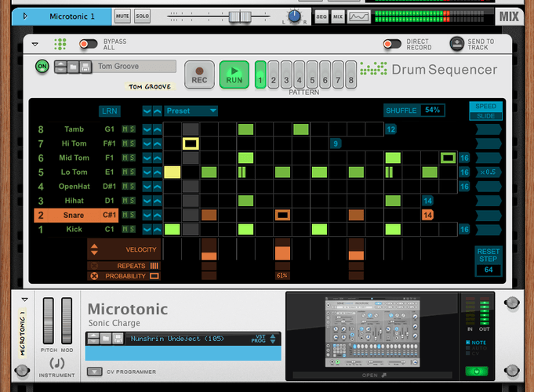Click the RESET STEP value 64
The image size is (534, 392).
[x=489, y=270]
